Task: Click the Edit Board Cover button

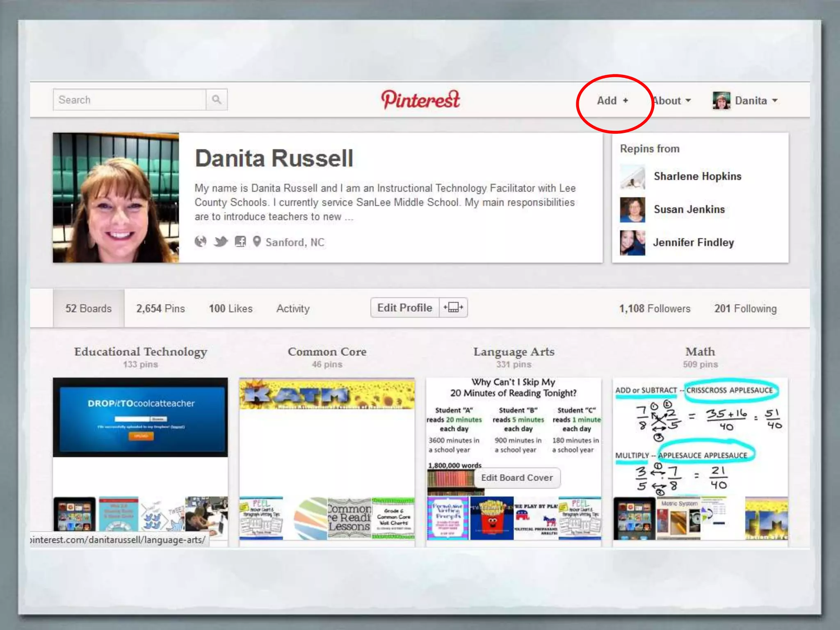Action: [517, 478]
